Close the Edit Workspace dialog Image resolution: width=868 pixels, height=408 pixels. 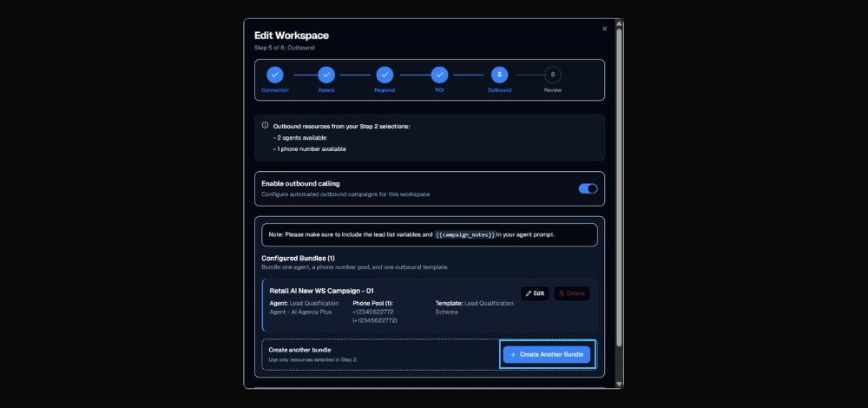[604, 29]
